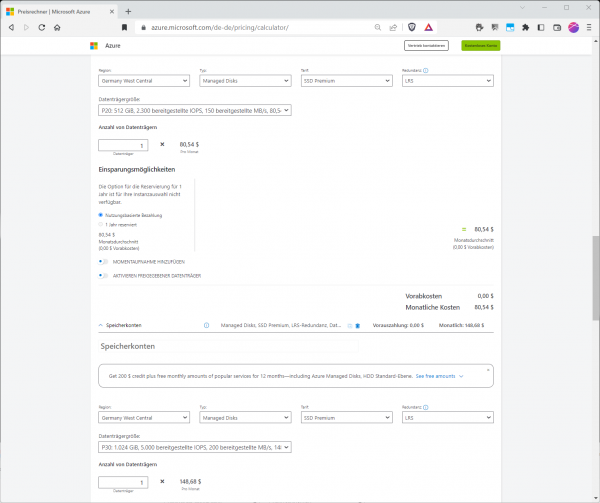This screenshot has width=600, height=503.
Task: Select the 1 Jahr reserviert option
Action: pos(101,225)
